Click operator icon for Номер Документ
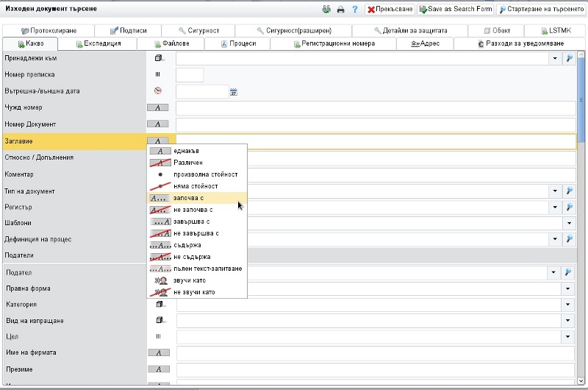The width and height of the screenshot is (588, 390). (157, 124)
